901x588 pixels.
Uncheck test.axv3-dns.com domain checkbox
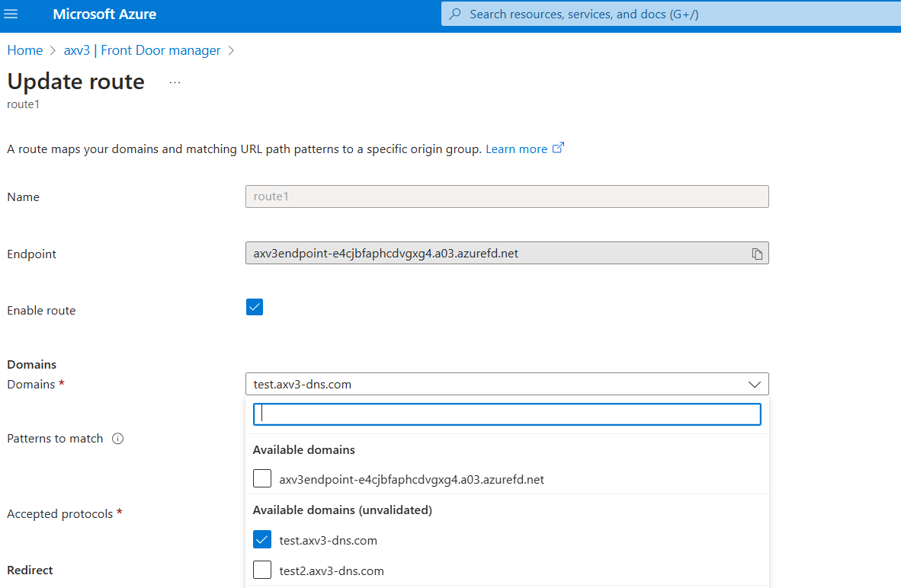tap(262, 539)
